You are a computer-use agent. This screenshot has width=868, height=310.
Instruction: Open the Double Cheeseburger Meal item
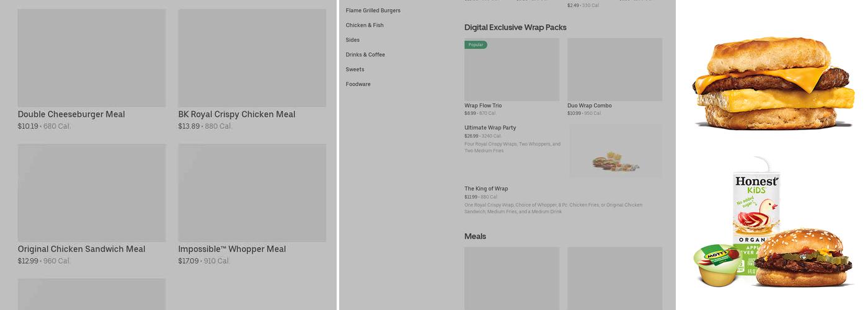(x=71, y=114)
